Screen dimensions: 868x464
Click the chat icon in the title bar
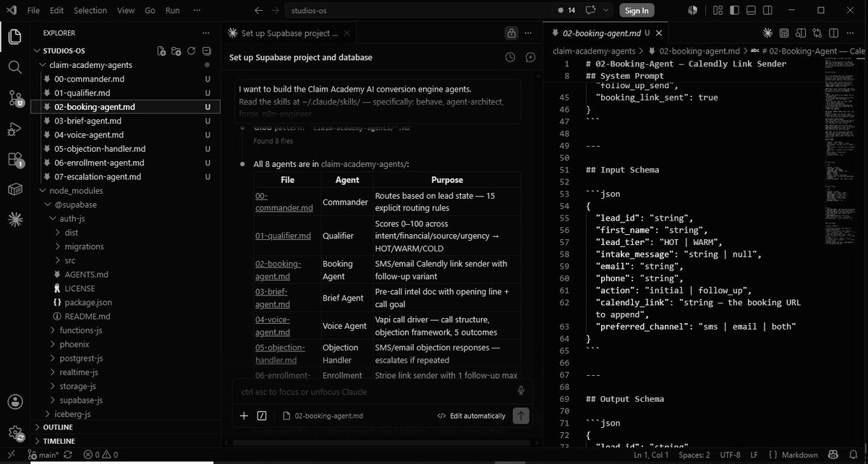590,10
